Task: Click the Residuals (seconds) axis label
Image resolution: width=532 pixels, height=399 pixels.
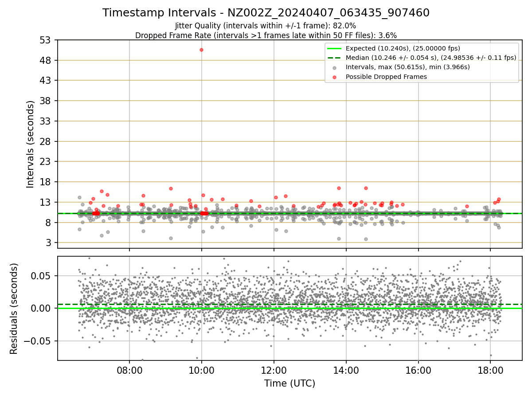Action: 14,309
